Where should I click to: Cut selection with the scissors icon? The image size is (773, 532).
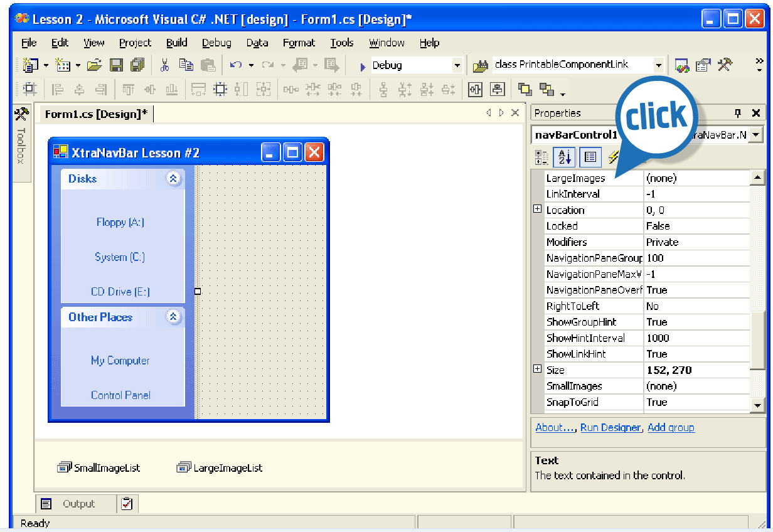165,65
